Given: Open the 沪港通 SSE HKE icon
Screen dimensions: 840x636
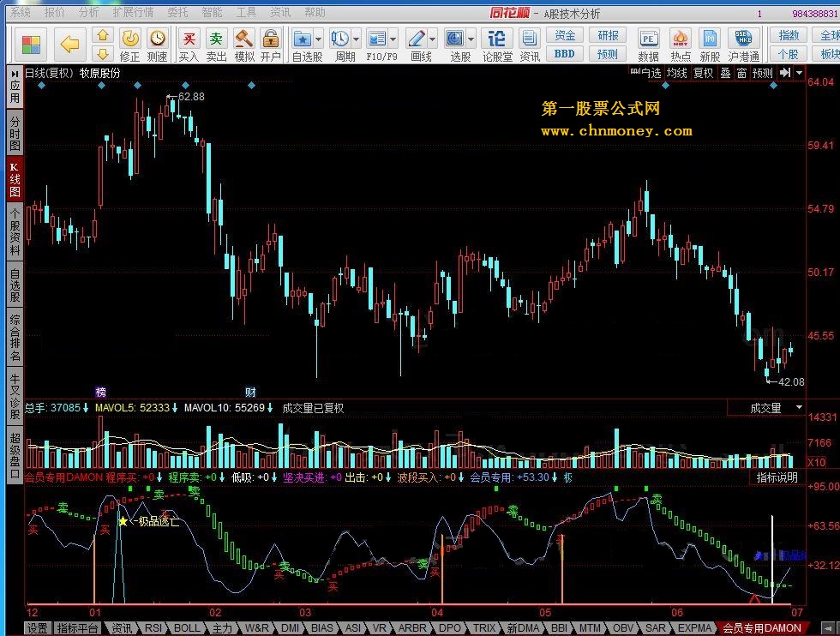Looking at the screenshot, I should [x=744, y=45].
